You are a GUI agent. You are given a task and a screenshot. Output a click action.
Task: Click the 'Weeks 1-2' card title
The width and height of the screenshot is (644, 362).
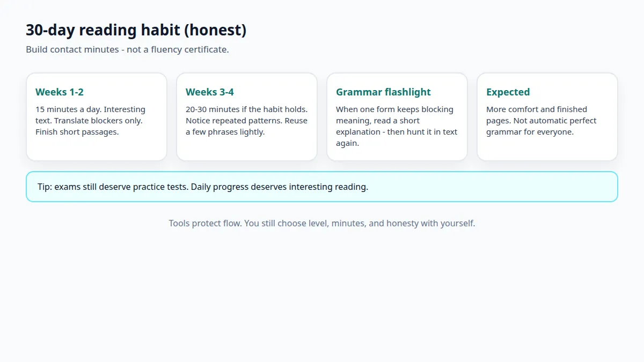[x=60, y=92]
